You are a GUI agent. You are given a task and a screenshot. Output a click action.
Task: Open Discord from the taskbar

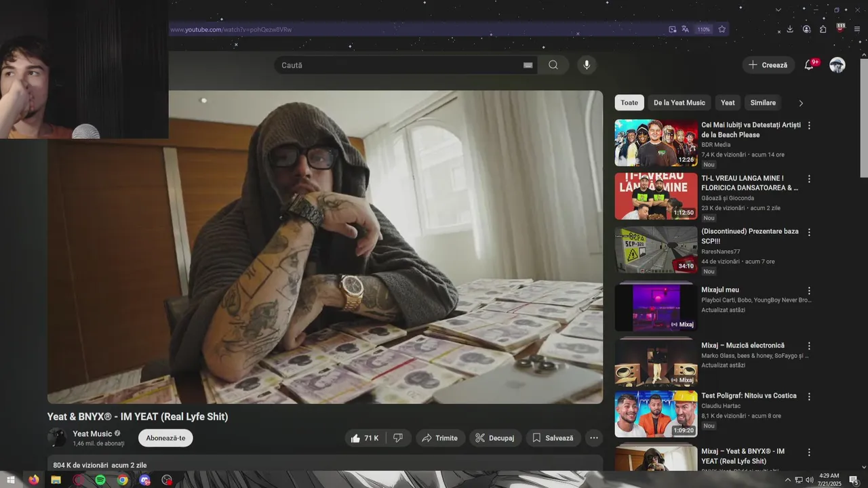144,480
